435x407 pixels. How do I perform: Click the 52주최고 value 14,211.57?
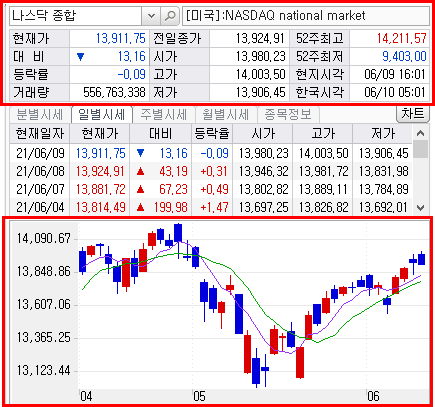402,38
